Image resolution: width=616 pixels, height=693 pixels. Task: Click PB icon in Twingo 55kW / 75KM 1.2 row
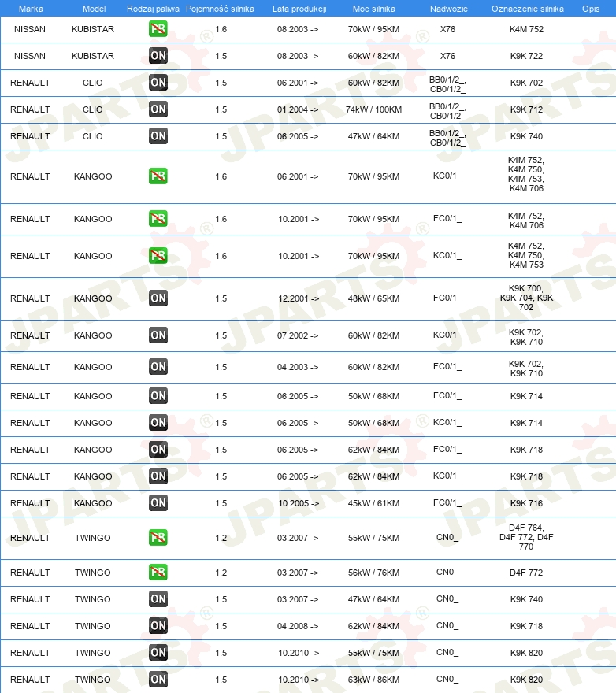(158, 538)
